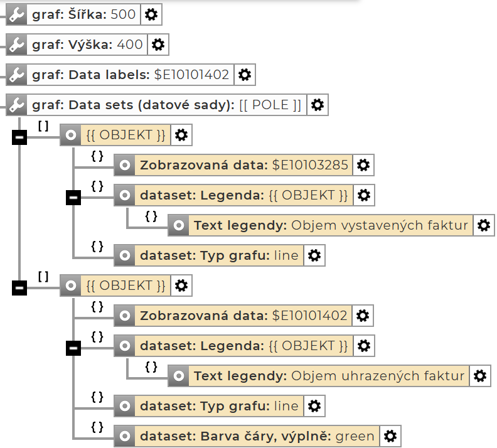Collapse Legenda node above Objem vystavených faktur
The width and height of the screenshot is (497, 448).
[73, 198]
